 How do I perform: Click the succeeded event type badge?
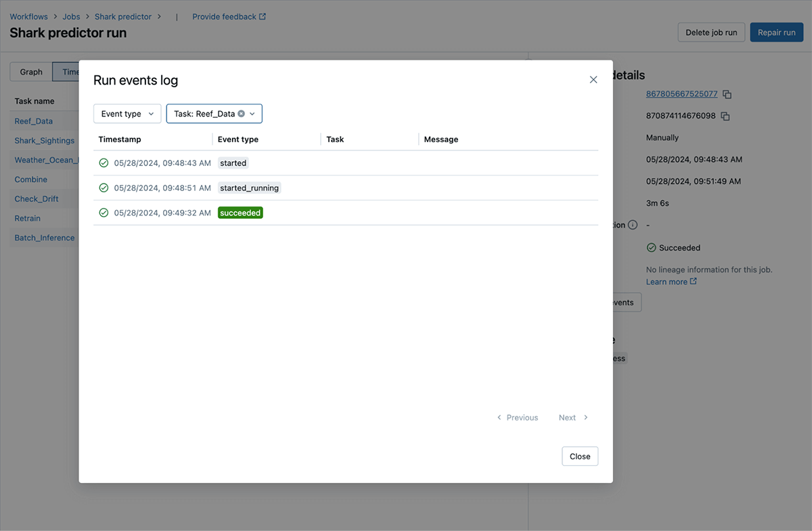coord(240,213)
